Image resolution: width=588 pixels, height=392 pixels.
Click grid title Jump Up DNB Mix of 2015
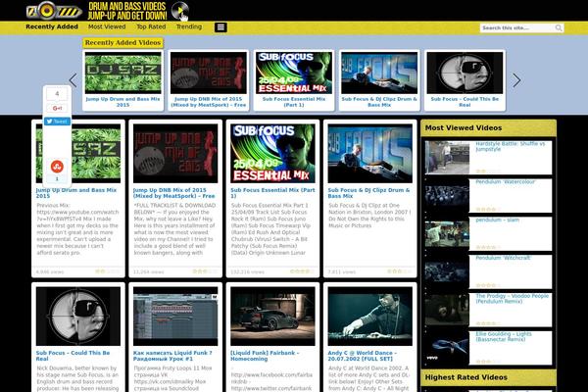pos(174,193)
